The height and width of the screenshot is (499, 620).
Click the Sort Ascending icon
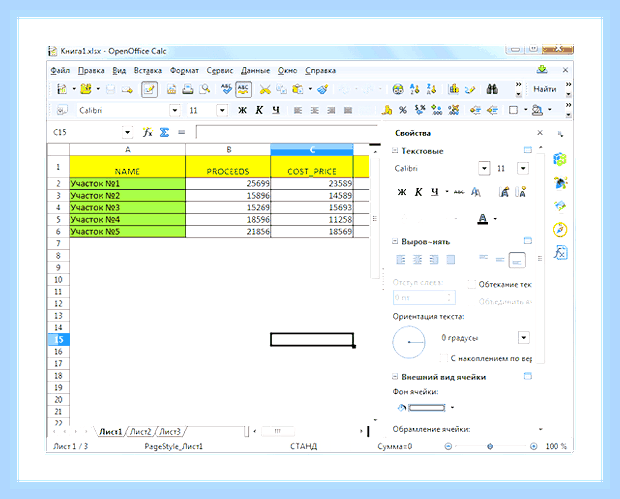(415, 89)
